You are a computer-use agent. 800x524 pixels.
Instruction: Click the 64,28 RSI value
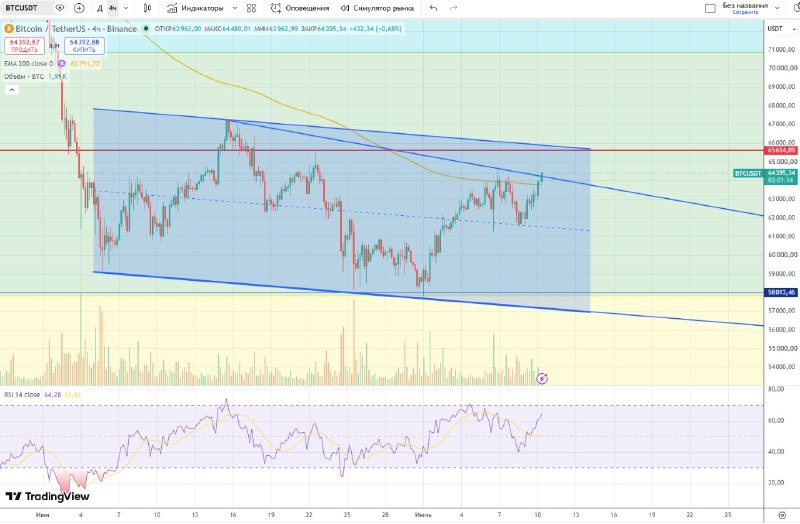click(53, 395)
